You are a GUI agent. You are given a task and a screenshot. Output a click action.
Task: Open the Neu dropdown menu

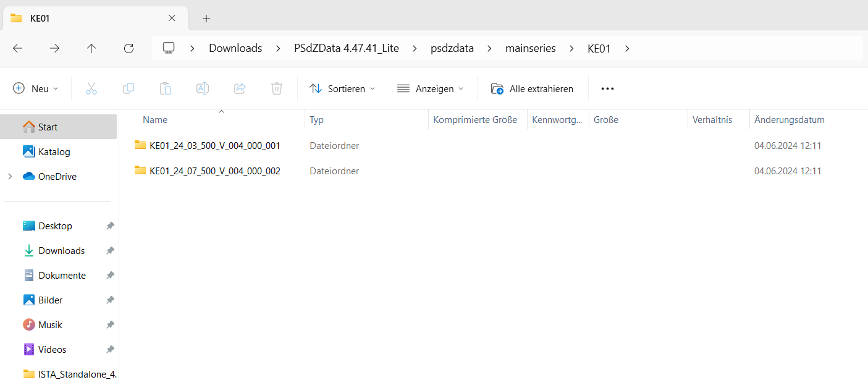[36, 88]
